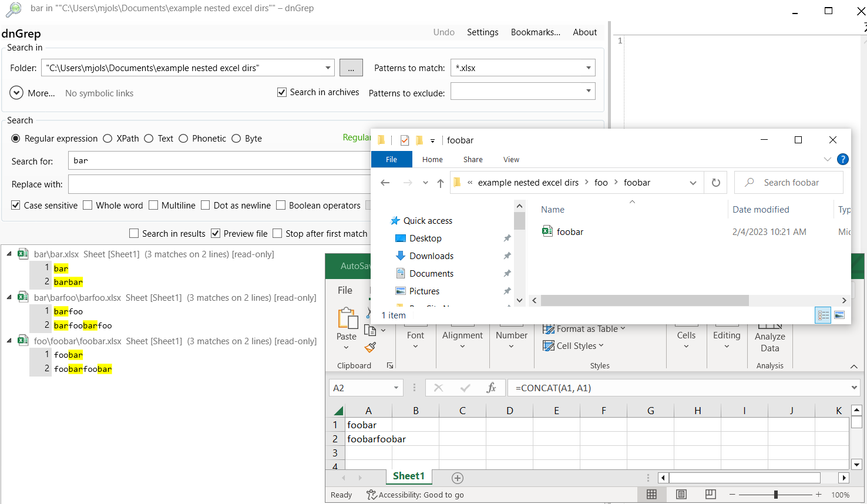The image size is (867, 504).
Task: Open the Patterns to match dropdown
Action: (x=589, y=68)
